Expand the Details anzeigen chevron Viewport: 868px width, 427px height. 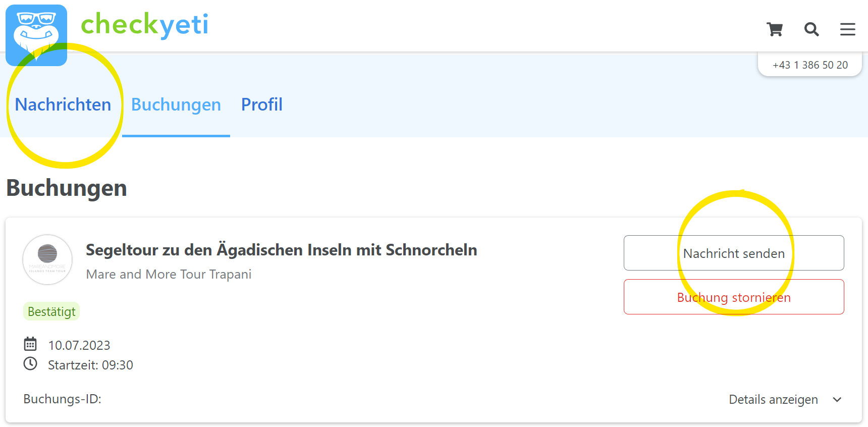(x=837, y=400)
